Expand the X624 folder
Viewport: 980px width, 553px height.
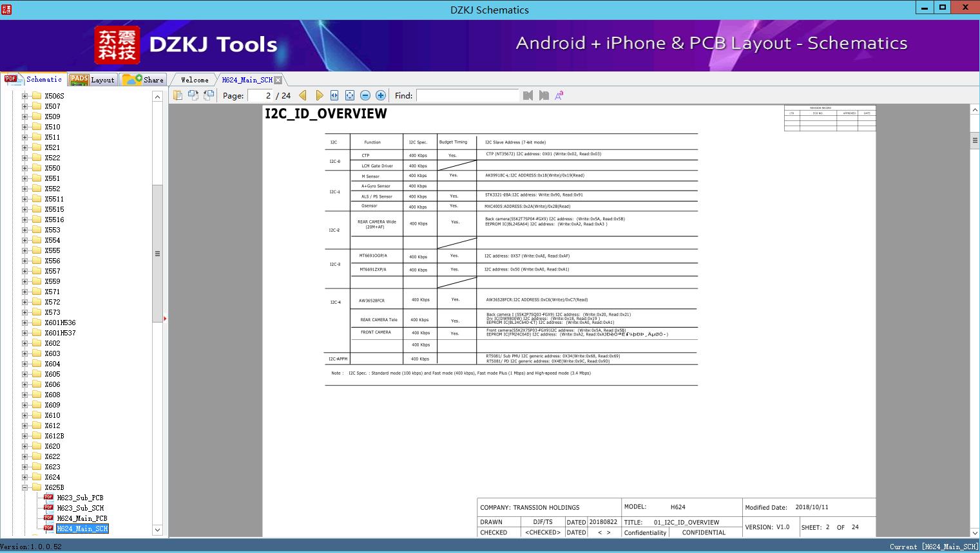[x=24, y=477]
